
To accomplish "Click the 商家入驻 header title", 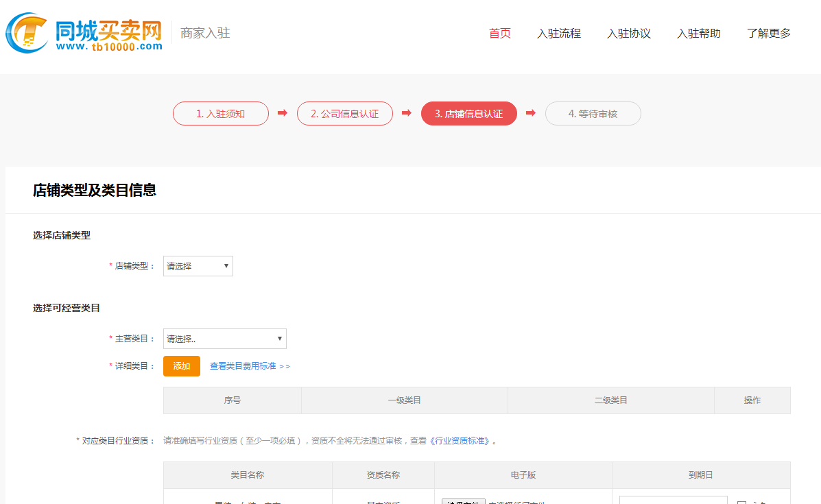I will [205, 33].
